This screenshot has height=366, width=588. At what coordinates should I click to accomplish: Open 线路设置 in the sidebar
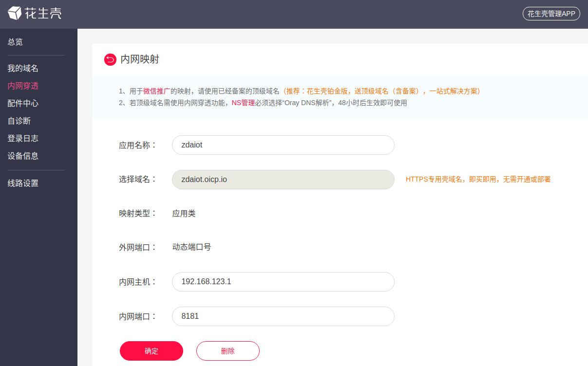click(x=23, y=183)
